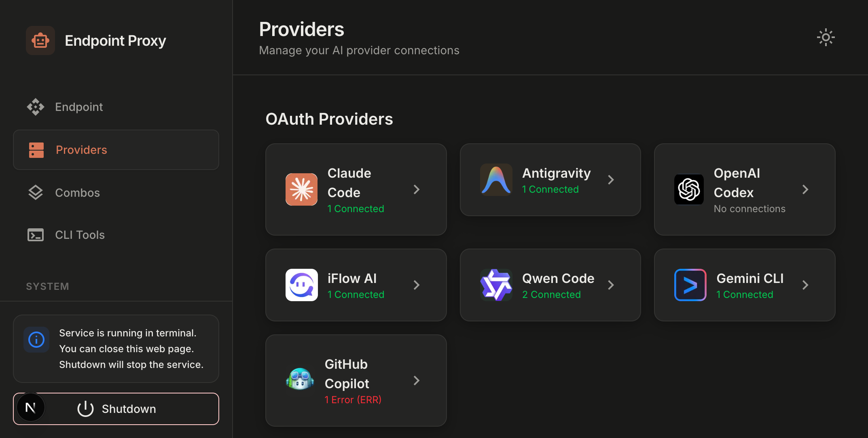Click 'Shutdown will stop the service.' text

(131, 365)
